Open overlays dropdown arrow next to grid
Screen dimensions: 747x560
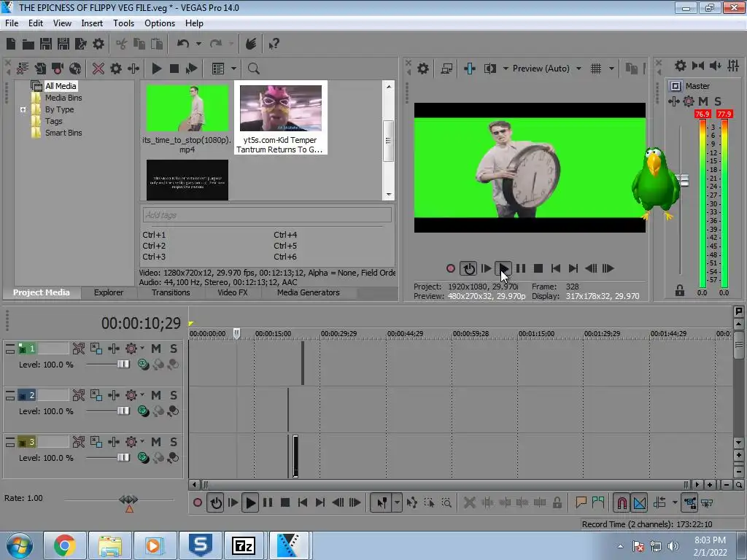(611, 69)
